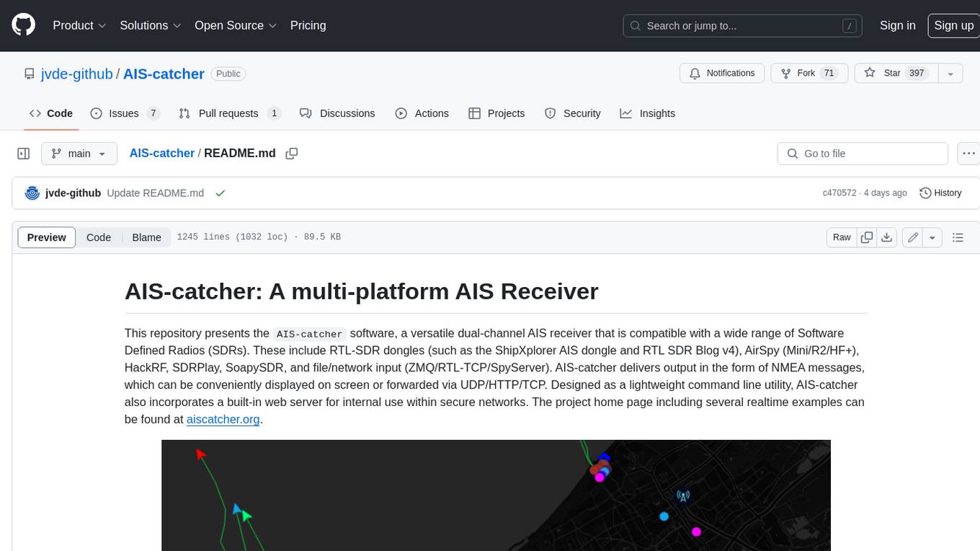Select the Preview view
The image size is (980, 551).
(x=47, y=237)
